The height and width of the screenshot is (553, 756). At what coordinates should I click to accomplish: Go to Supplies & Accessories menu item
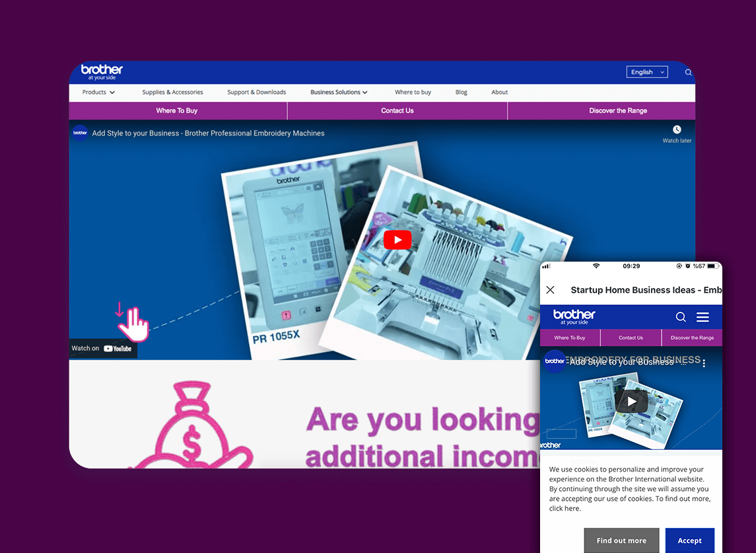pos(172,92)
